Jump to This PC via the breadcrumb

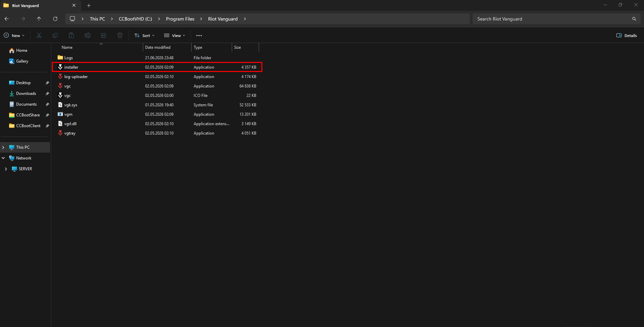(x=97, y=19)
